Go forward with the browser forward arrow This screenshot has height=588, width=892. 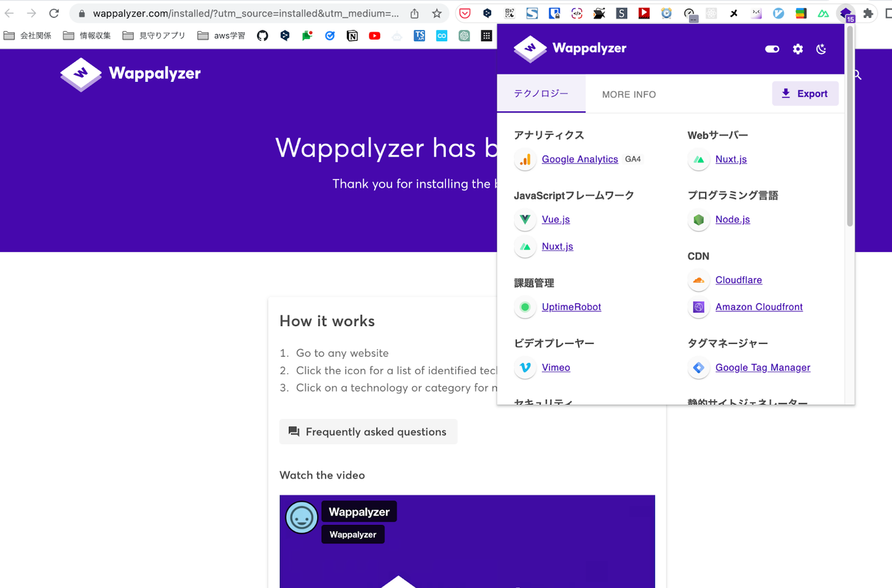coord(32,13)
